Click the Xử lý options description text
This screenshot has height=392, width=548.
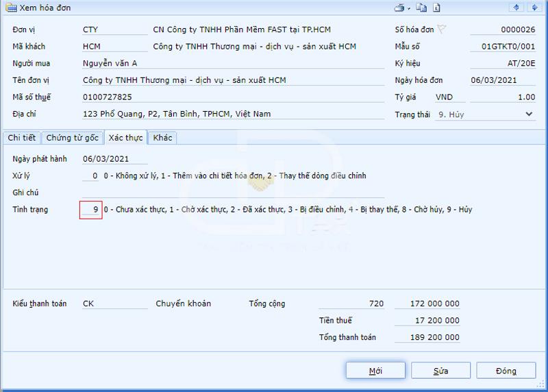point(235,175)
